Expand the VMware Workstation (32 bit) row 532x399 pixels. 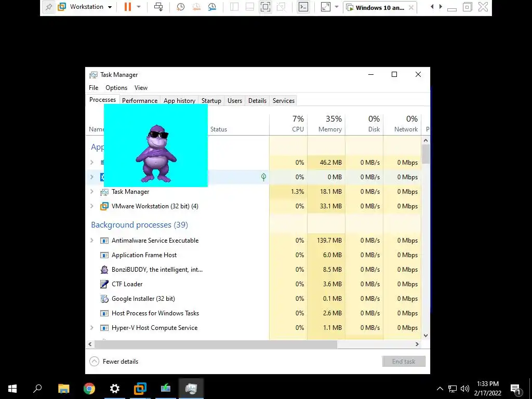[91, 206]
